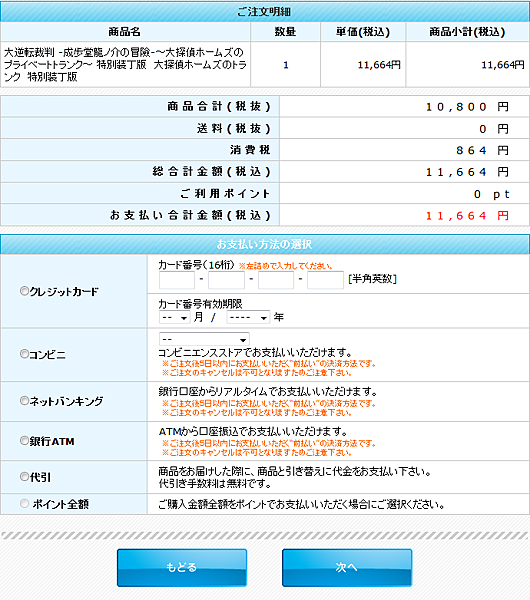Viewport: 530px width, 600px height.
Task: Select the クレジットカード payment radio button
Action: (24, 291)
